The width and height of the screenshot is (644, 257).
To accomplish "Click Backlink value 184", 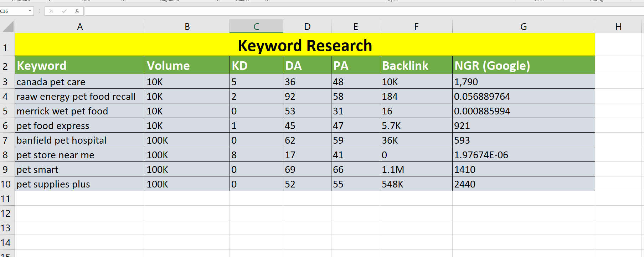I will click(416, 96).
